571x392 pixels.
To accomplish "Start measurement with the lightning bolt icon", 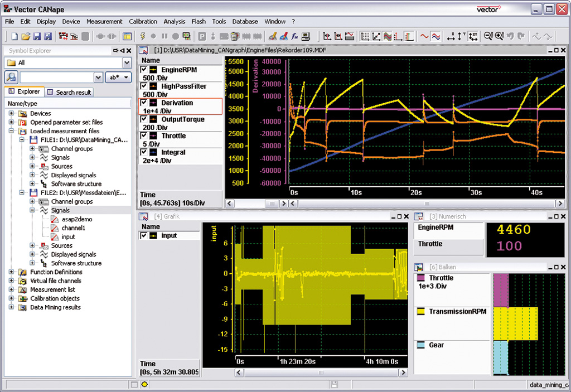I will [143, 36].
